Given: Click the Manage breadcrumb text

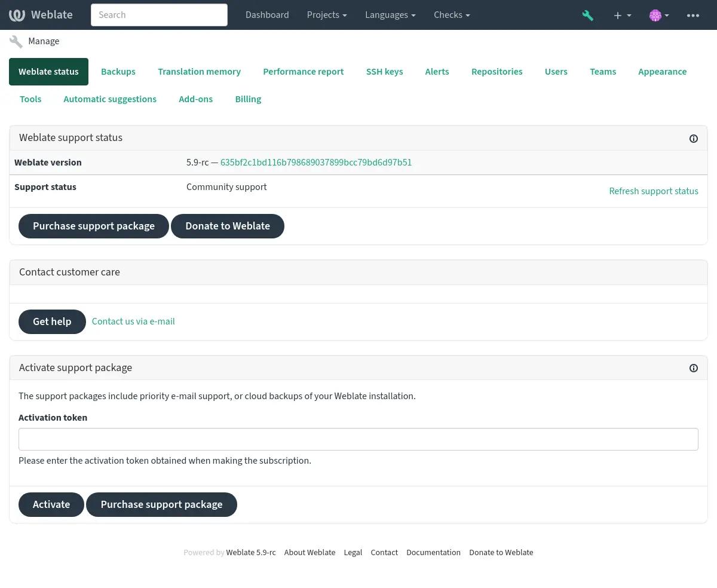Looking at the screenshot, I should point(44,41).
